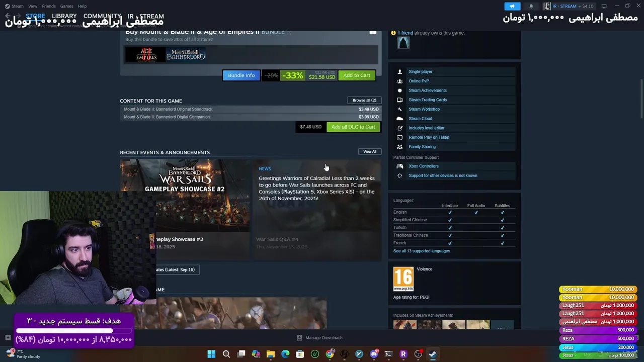The image size is (644, 362).
Task: Click War Sails Q&A #4 event title
Action: [277, 239]
